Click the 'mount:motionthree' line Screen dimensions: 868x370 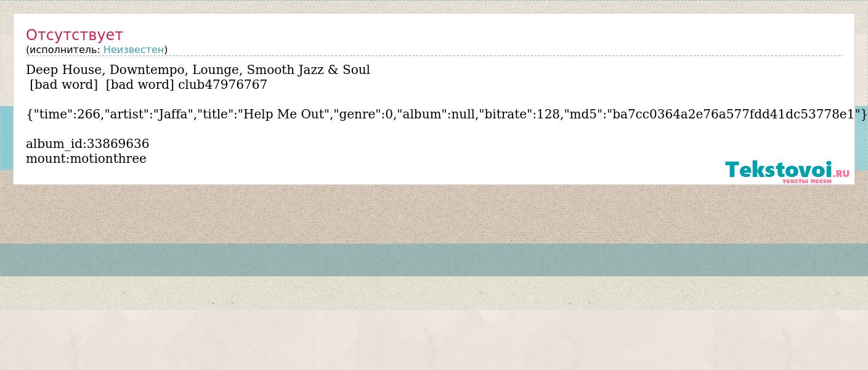point(86,158)
